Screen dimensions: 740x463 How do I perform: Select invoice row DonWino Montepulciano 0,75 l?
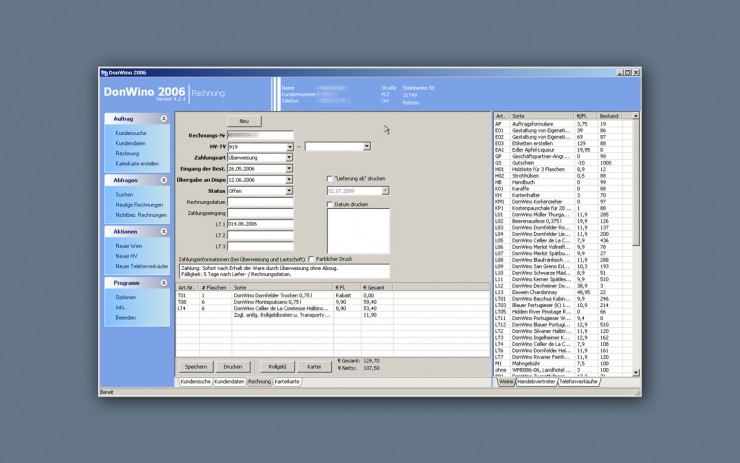click(x=333, y=302)
